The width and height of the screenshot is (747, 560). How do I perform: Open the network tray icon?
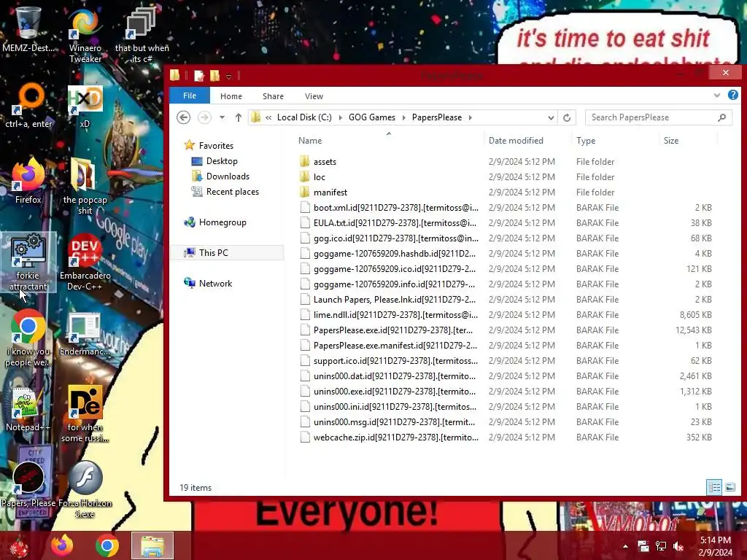(661, 546)
